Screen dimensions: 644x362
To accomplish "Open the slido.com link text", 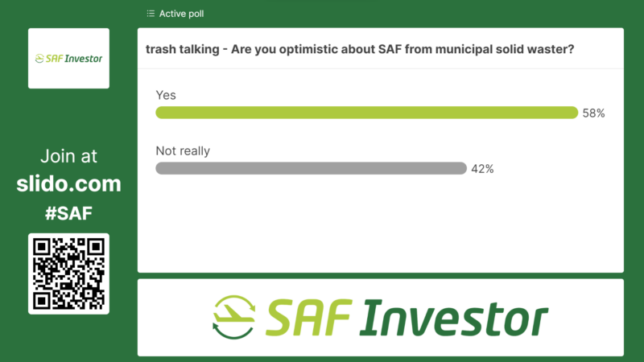I will pyautogui.click(x=68, y=183).
